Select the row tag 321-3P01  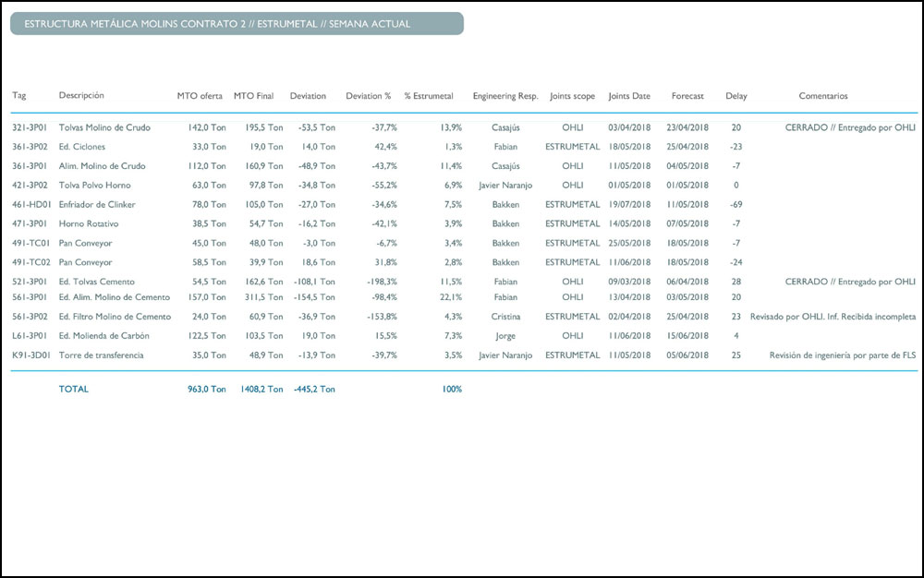(30, 127)
